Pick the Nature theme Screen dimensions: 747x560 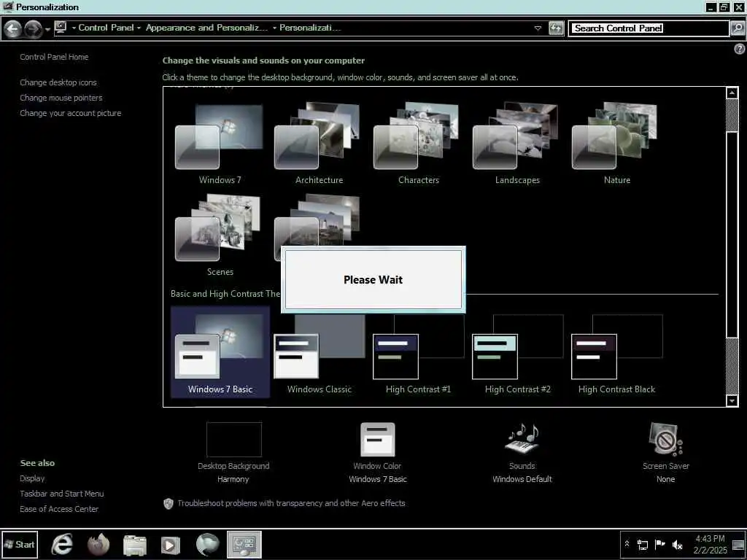coord(616,144)
